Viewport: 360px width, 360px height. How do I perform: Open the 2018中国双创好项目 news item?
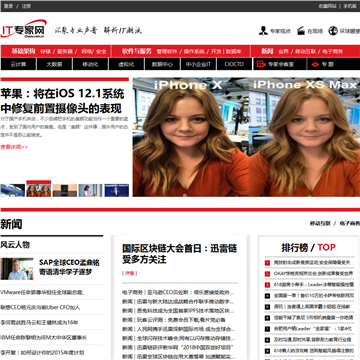pyautogui.click(x=178, y=347)
